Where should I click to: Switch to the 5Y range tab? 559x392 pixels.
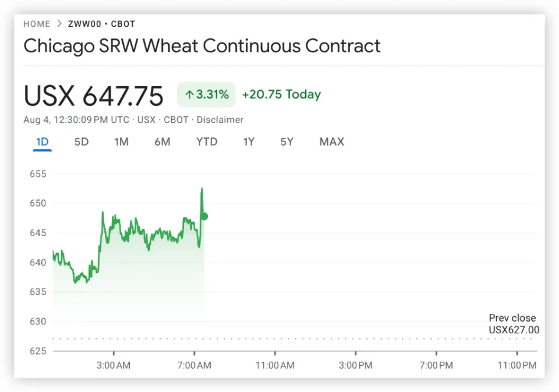286,142
